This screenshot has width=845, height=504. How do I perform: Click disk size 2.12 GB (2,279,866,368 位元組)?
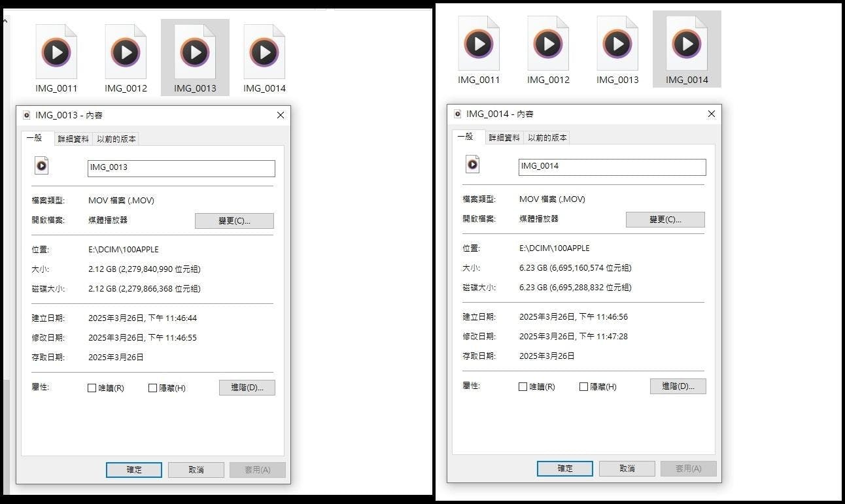(145, 289)
